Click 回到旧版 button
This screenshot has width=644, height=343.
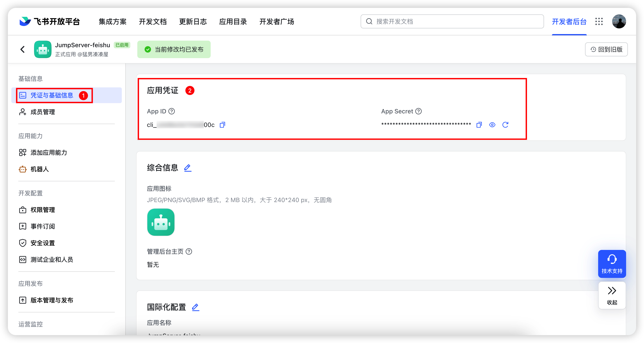coord(606,49)
